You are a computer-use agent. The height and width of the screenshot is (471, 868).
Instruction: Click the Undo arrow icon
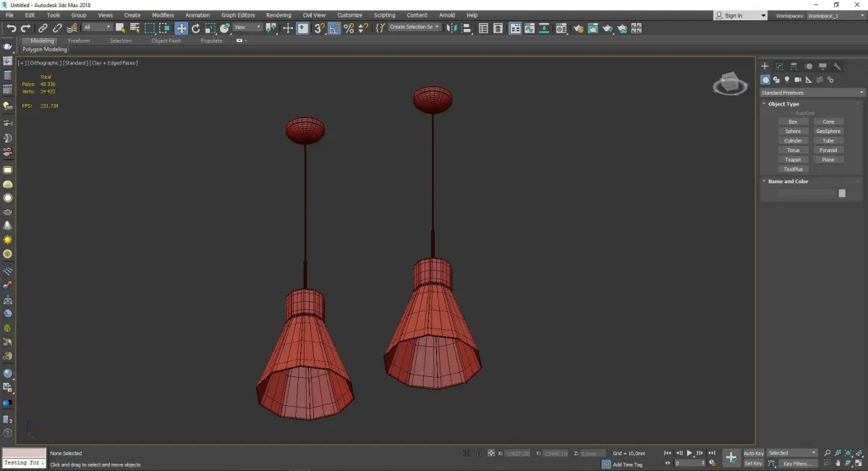[11, 28]
